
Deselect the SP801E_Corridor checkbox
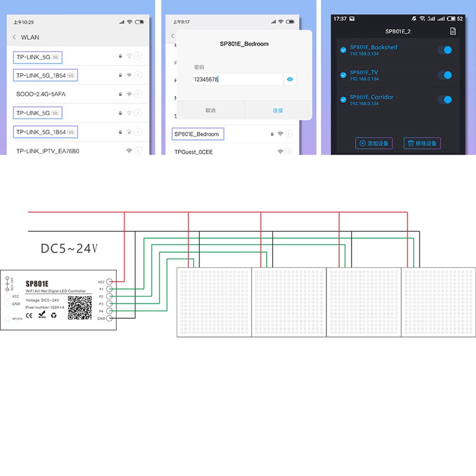pos(343,99)
